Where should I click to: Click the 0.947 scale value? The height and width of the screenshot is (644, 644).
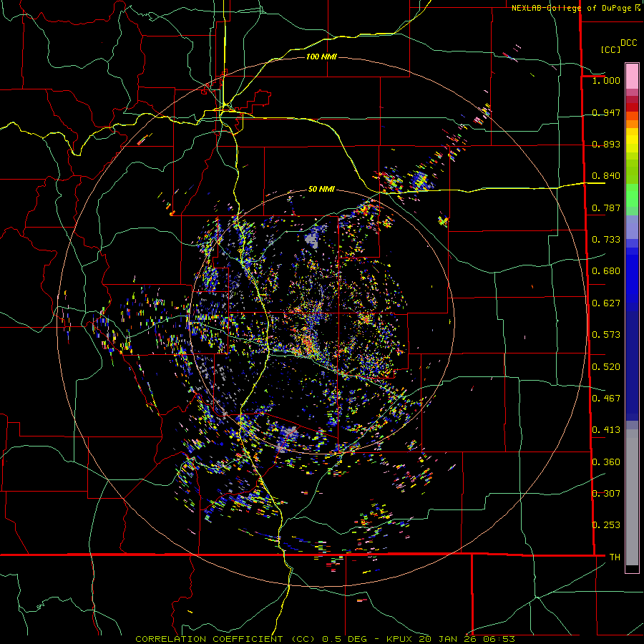[x=606, y=112]
